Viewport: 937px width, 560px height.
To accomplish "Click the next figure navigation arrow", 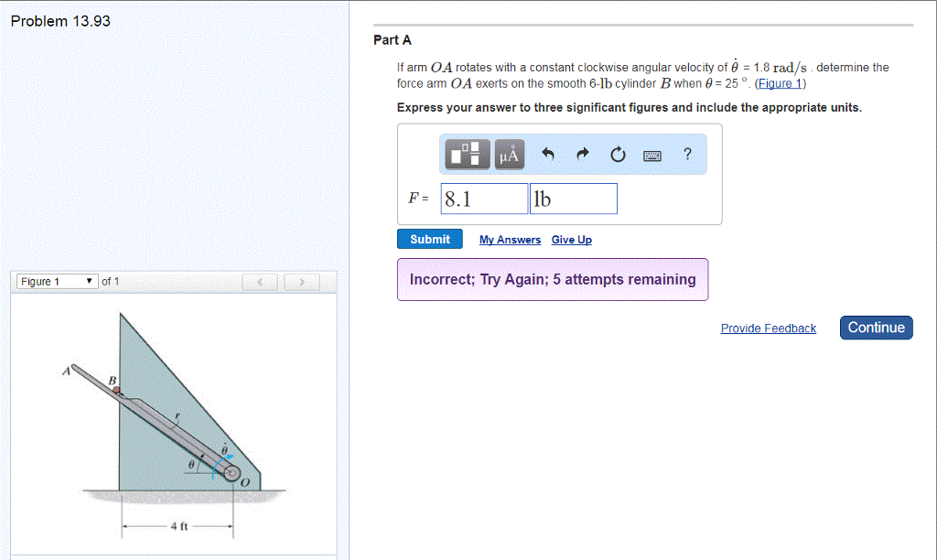I will [x=301, y=282].
